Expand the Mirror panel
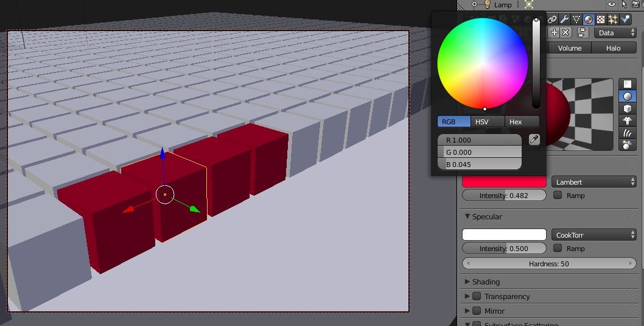 pyautogui.click(x=467, y=311)
